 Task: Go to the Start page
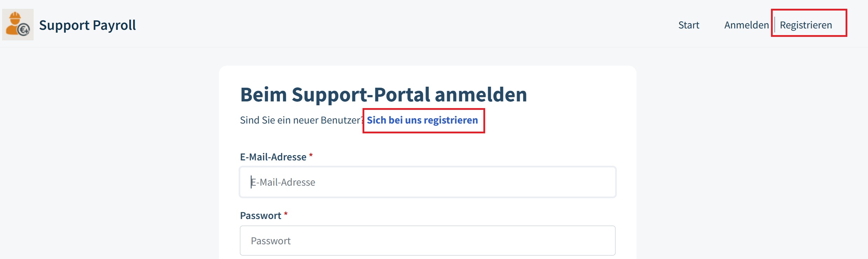688,25
